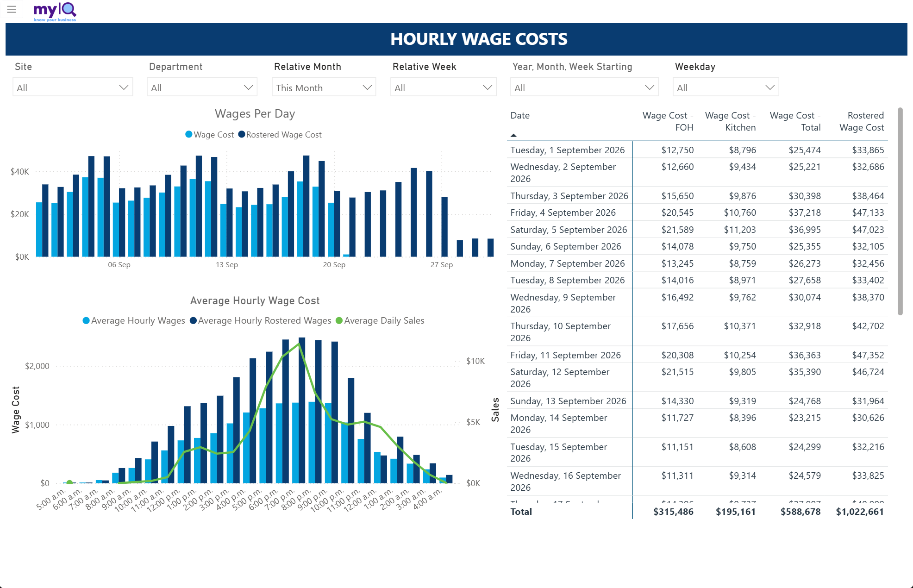Image resolution: width=913 pixels, height=588 pixels.
Task: Select row Thursday, 10 September 2026
Action: [697, 332]
